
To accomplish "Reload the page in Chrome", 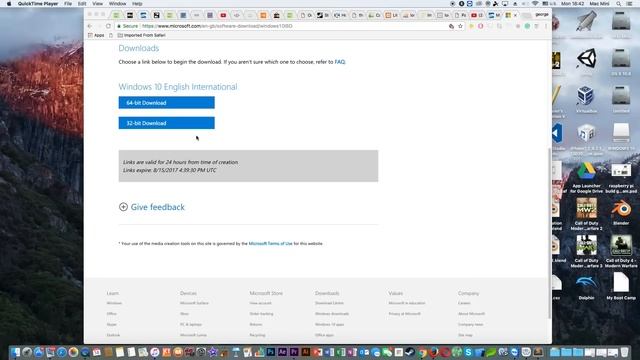I will (x=108, y=26).
